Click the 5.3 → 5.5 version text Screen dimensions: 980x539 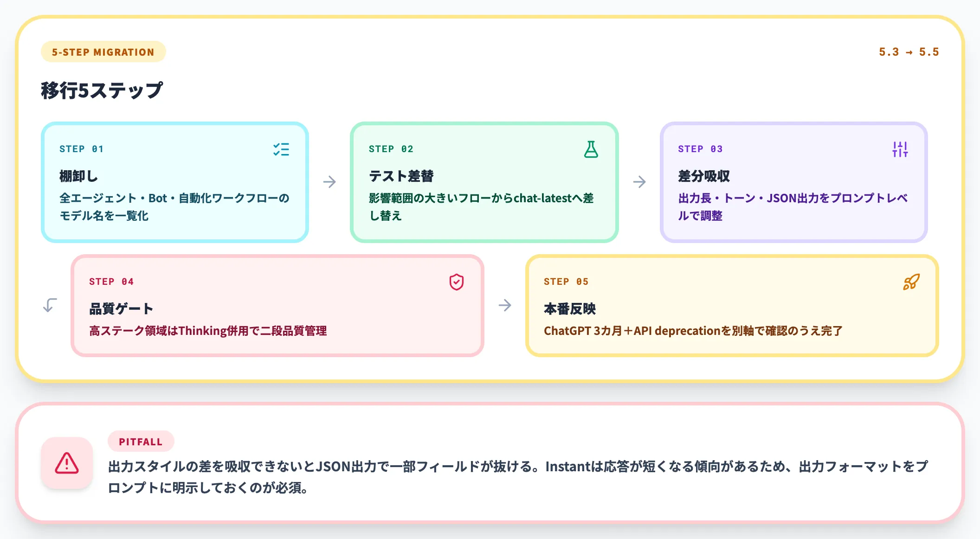click(x=909, y=52)
